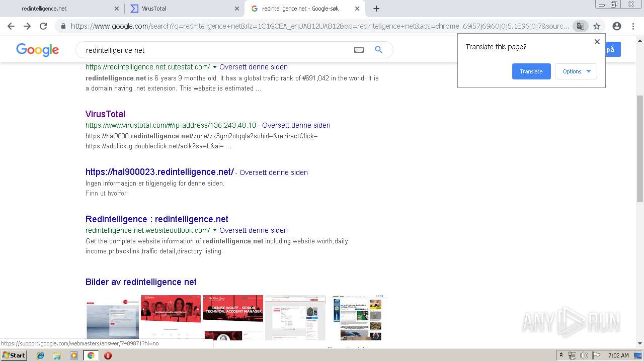Viewport: 644px width, 362px height.
Task: Go back to previous page
Action: point(11,26)
